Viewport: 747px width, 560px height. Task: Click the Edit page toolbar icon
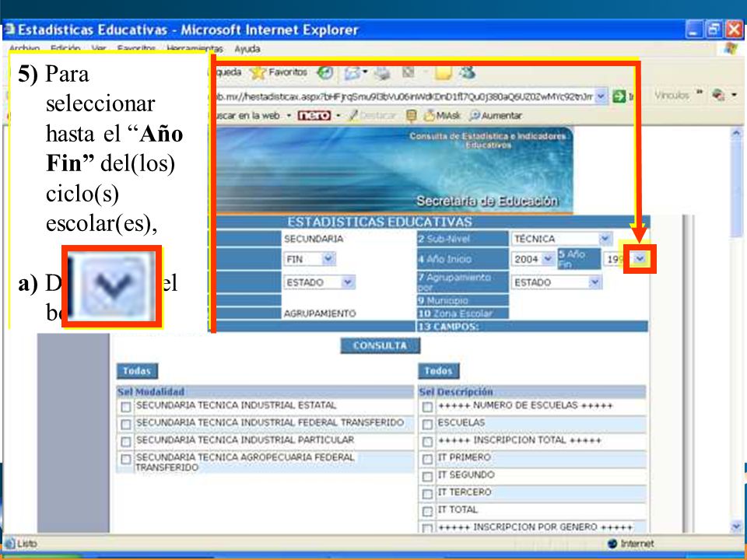pyautogui.click(x=408, y=72)
